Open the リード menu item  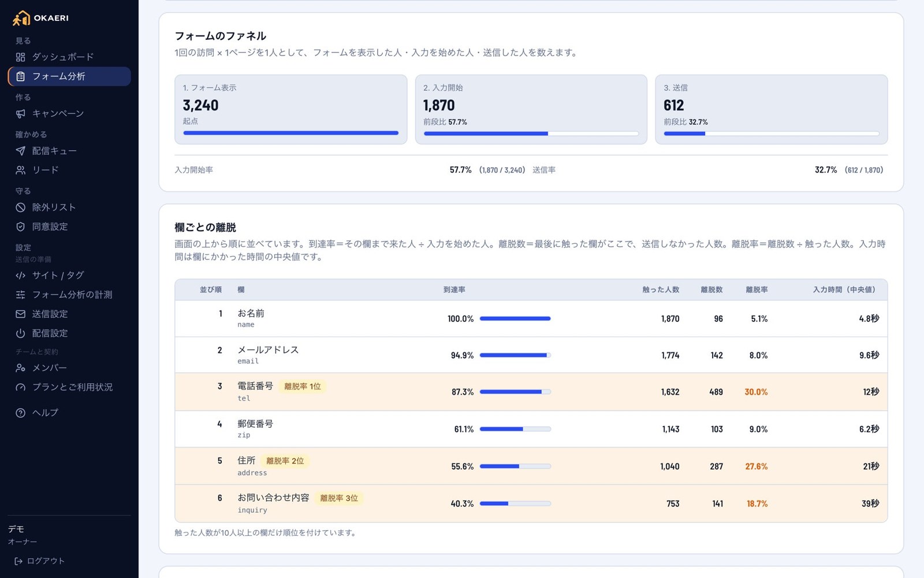tap(69, 170)
